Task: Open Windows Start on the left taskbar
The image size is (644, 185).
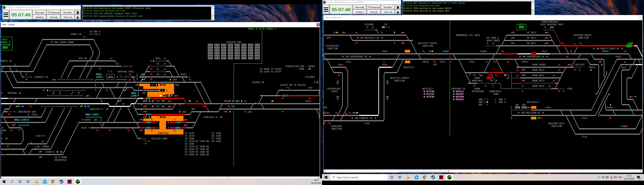Action: click(4, 182)
